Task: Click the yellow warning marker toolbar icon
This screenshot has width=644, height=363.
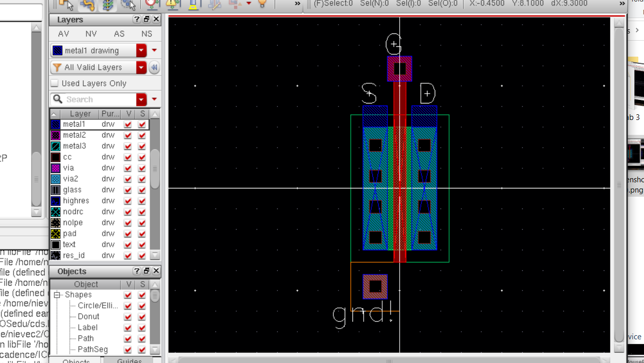Action: [x=173, y=4]
